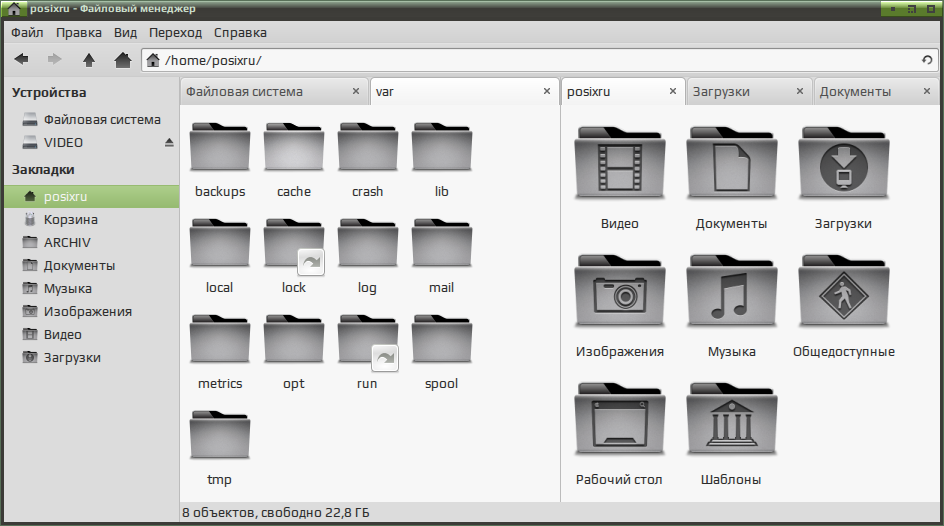Screen dimensions: 944x526
Task: Open the Файл menu
Action: click(27, 32)
